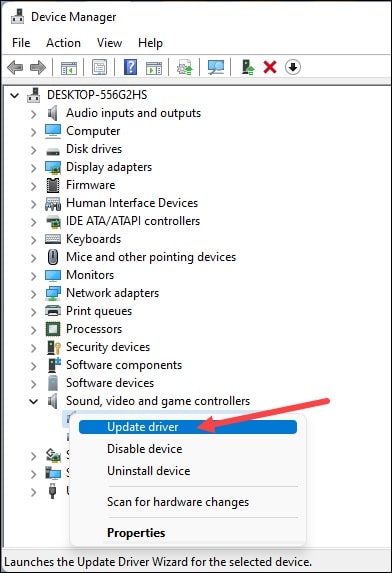Viewport: 392px width, 573px height.
Task: Click the Back arrow toolbar icon
Action: (x=15, y=67)
